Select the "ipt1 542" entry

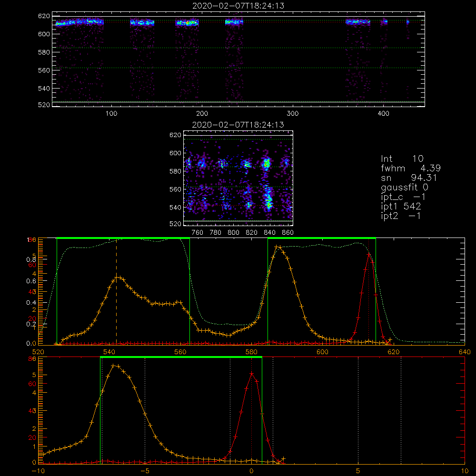pyautogui.click(x=401, y=207)
